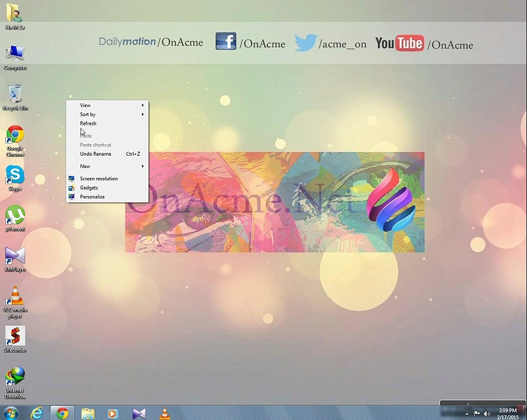The height and width of the screenshot is (420, 527).
Task: Select the µTorrent desktop shortcut
Action: 15,218
